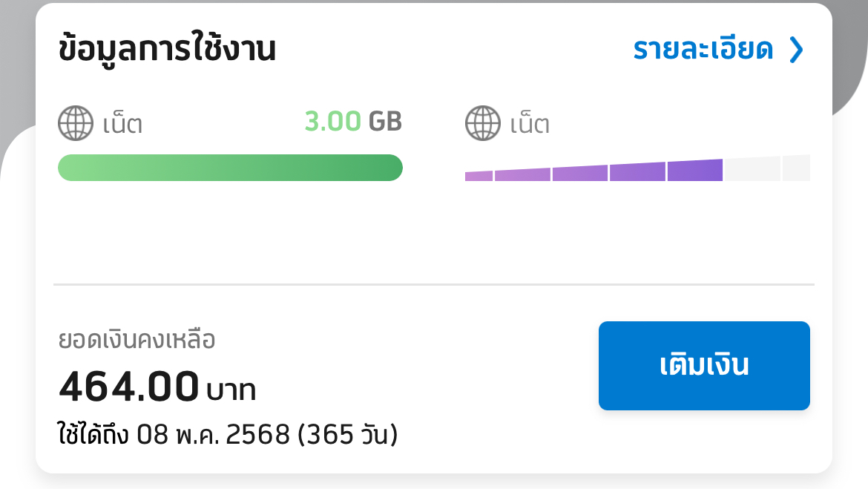The height and width of the screenshot is (489, 868).
Task: Click the last grey segment at bar's end
Action: tap(796, 168)
